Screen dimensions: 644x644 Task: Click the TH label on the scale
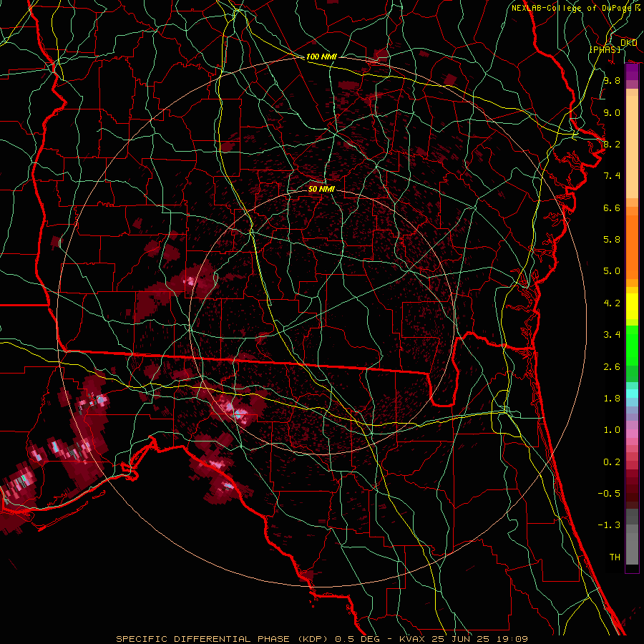[615, 557]
